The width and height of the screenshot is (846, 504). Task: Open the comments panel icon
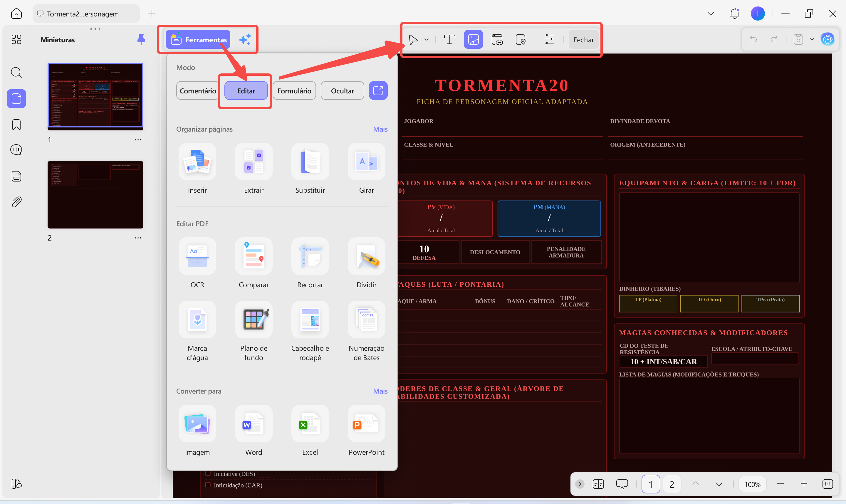(x=16, y=150)
